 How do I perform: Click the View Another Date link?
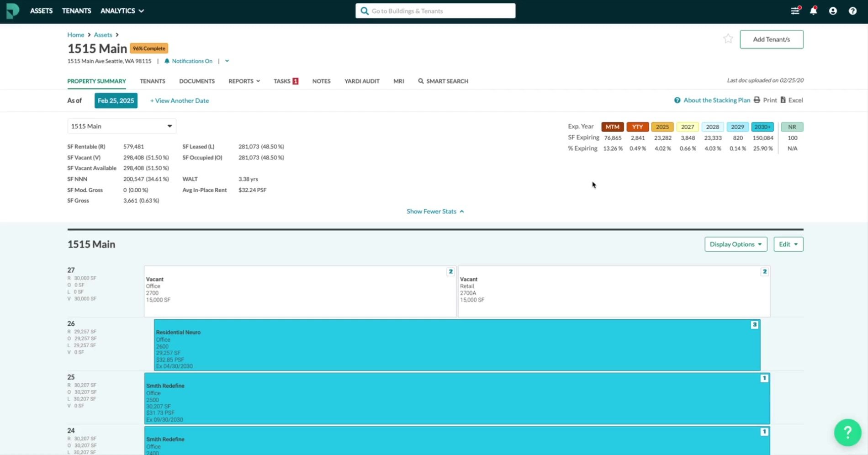pos(180,101)
